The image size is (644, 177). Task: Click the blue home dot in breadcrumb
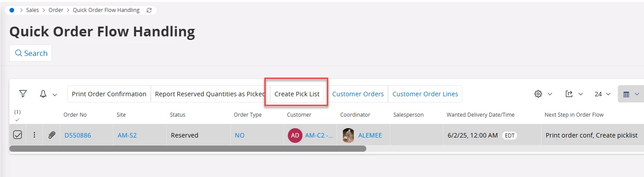pyautogui.click(x=12, y=10)
